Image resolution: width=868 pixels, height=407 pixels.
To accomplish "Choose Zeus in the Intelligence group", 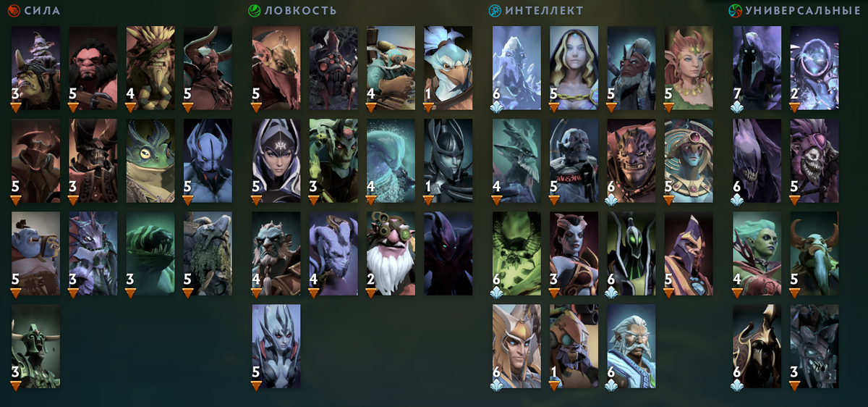I will point(631,346).
